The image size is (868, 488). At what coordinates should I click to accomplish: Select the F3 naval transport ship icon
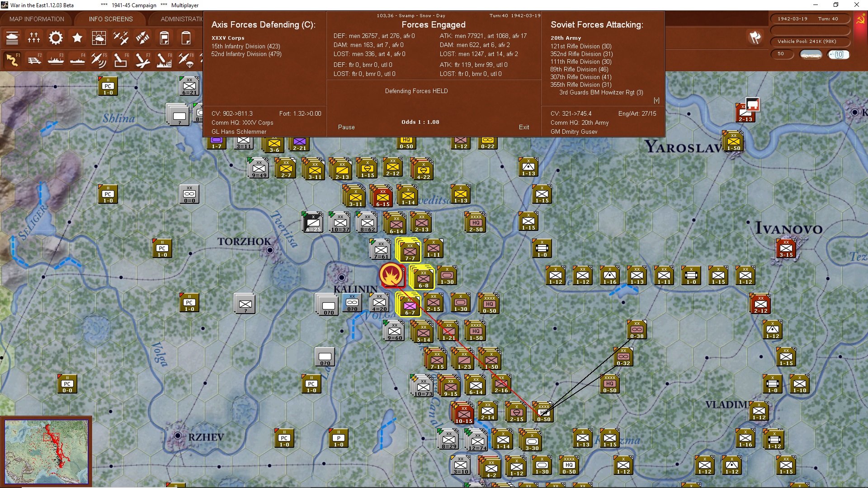pos(56,60)
